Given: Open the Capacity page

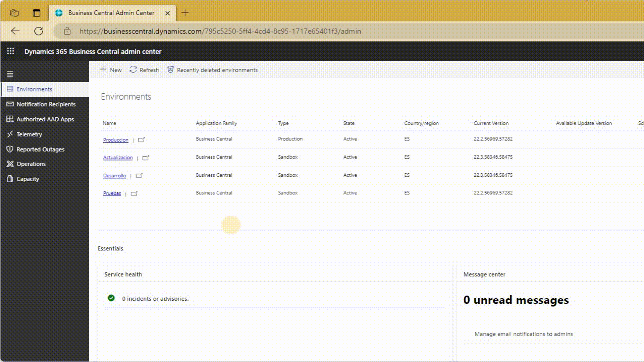Looking at the screenshot, I should [28, 179].
